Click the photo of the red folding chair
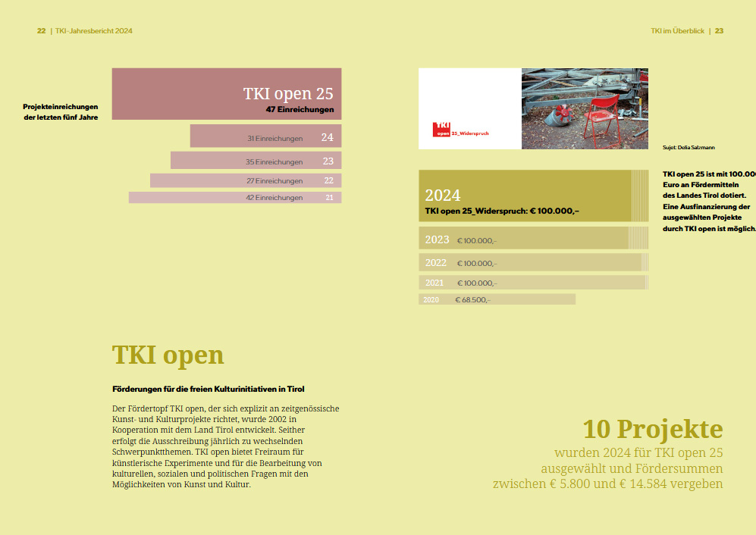 (x=585, y=108)
